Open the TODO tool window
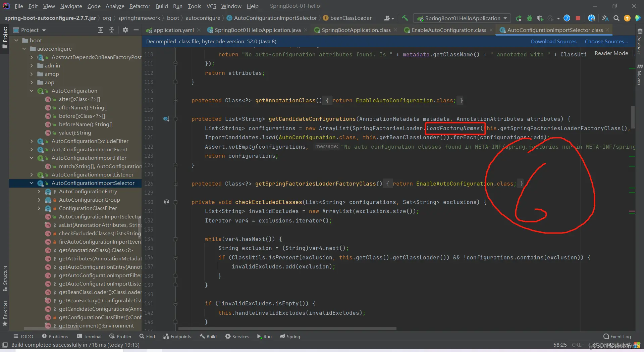Screen dimensions: 644x352 (x=23, y=336)
